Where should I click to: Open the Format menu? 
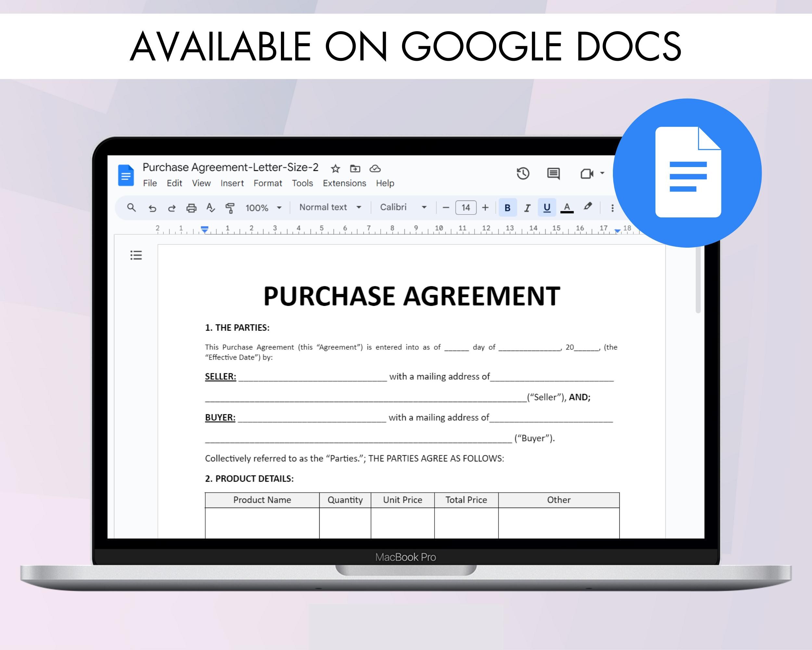click(268, 183)
